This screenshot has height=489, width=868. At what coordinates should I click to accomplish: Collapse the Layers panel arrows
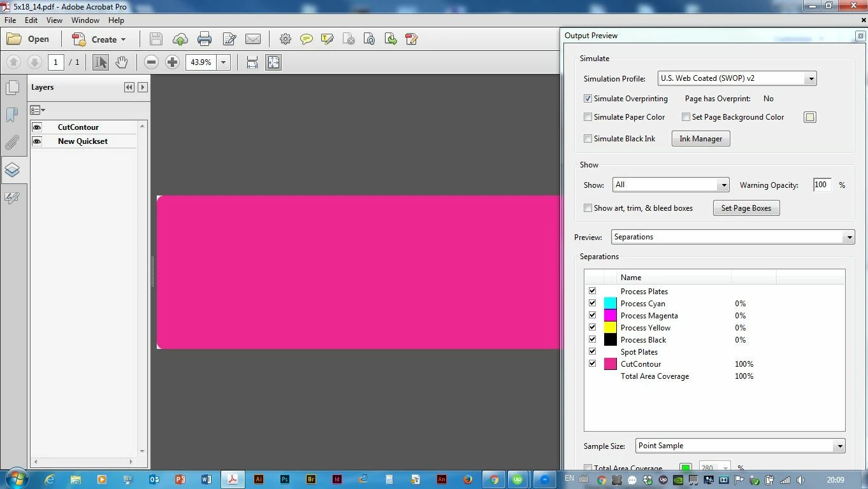click(129, 87)
